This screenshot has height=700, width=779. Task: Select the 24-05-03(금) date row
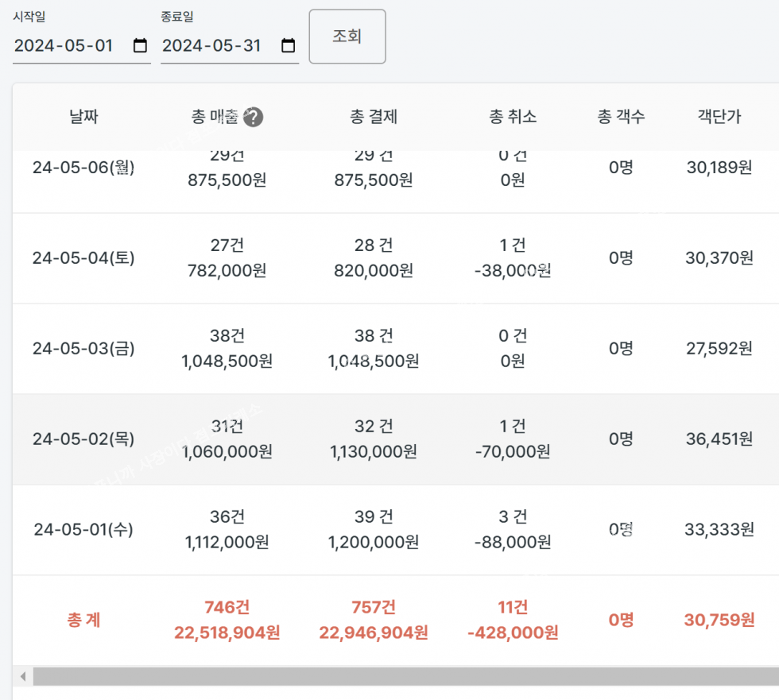(x=83, y=349)
